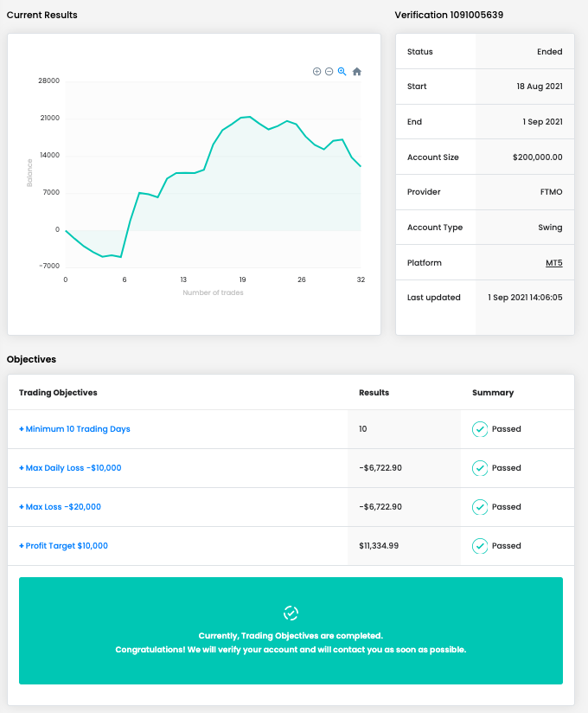The height and width of the screenshot is (713, 588).
Task: Expand Max Daily Loss -$10,000 objective
Action: (70, 468)
